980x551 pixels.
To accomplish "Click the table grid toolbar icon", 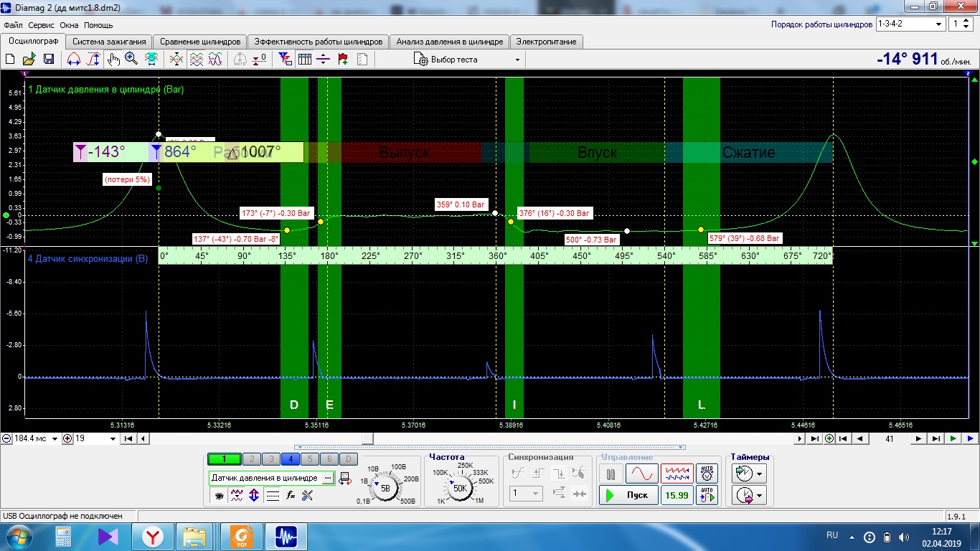I will point(304,60).
